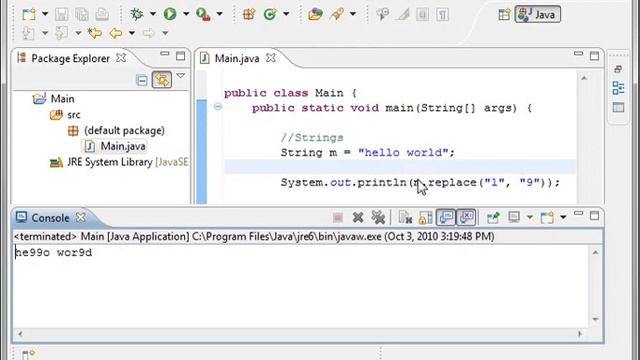The width and height of the screenshot is (640, 360).
Task: Open the Outline view icon on right strip
Action: (618, 88)
